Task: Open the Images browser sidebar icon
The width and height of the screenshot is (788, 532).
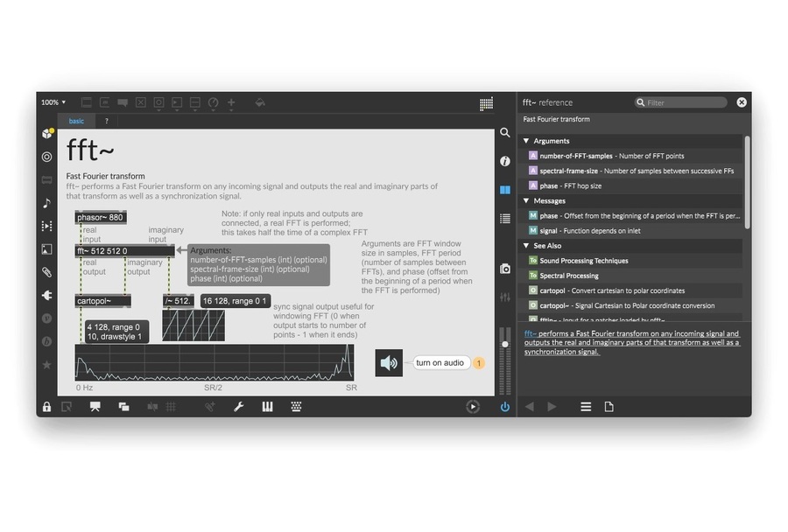Action: 46,249
